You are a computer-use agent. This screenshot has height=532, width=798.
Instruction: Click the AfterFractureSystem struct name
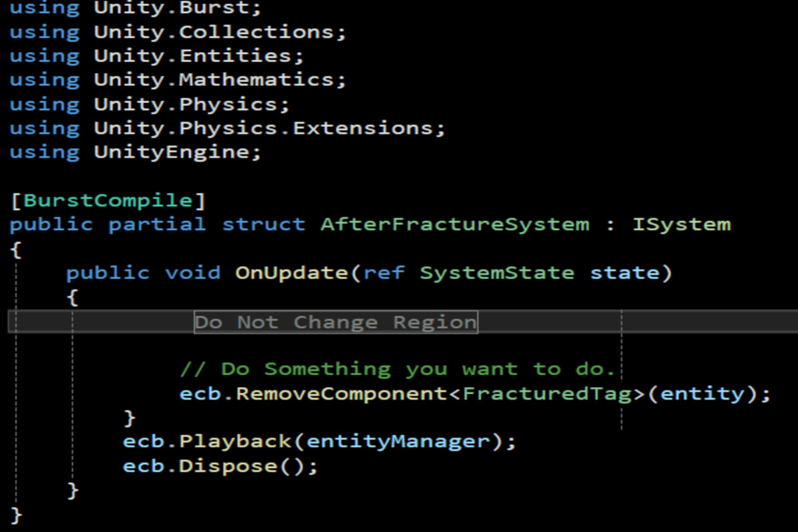tap(455, 224)
